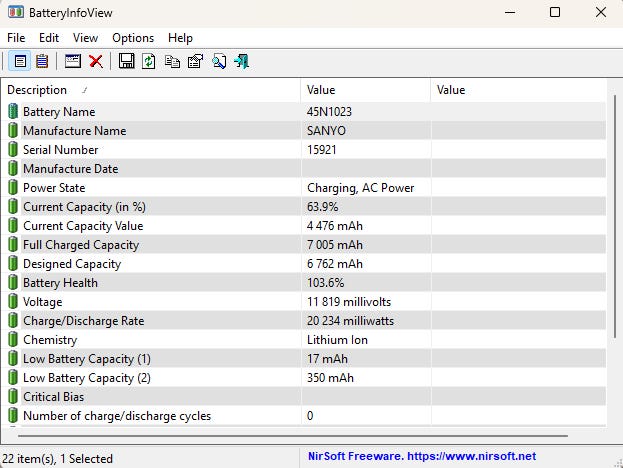Open the Options menu
623x468 pixels.
click(133, 38)
